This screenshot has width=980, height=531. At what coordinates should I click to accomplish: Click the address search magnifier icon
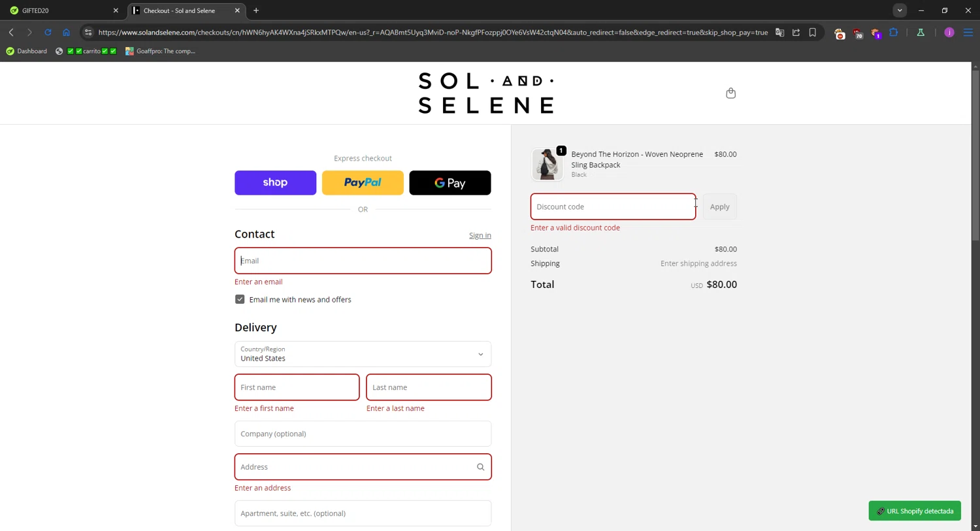pos(480,467)
